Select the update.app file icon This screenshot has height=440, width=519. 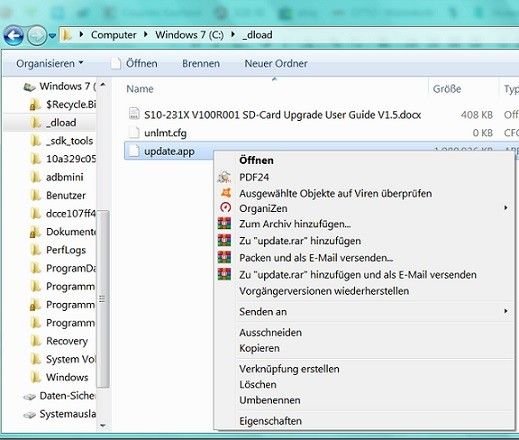[x=134, y=151]
